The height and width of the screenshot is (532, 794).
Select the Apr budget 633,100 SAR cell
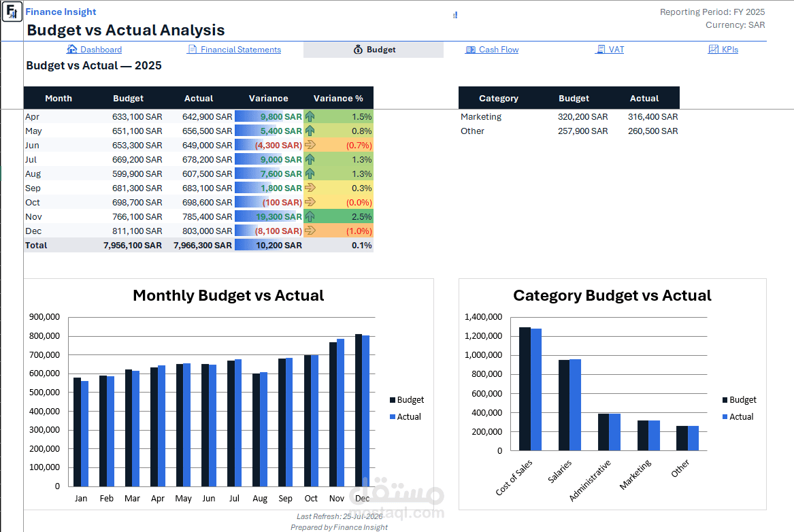[x=129, y=116]
